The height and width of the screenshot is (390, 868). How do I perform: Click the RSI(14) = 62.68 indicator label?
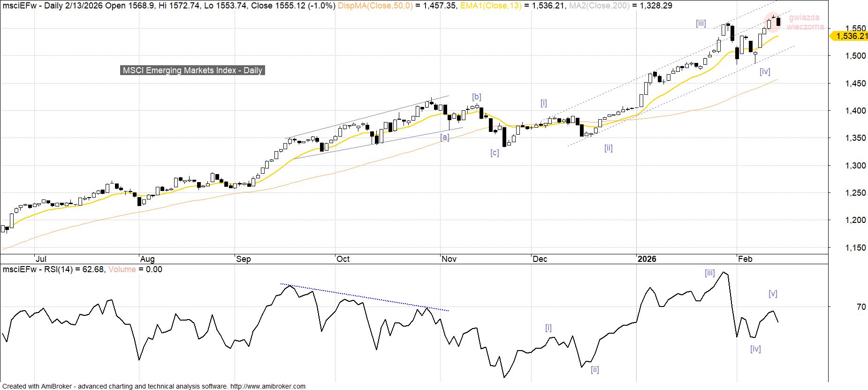[72, 269]
